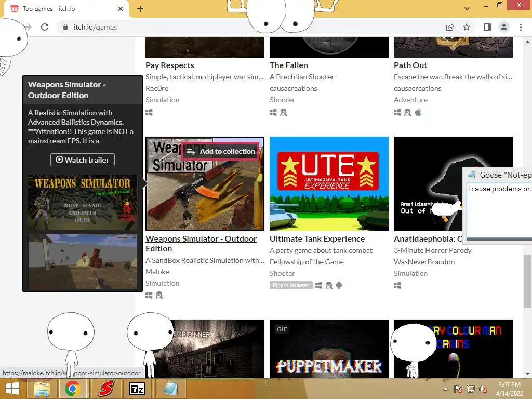Open Weapons Simulator - Outdoor Edition title link

(201, 244)
